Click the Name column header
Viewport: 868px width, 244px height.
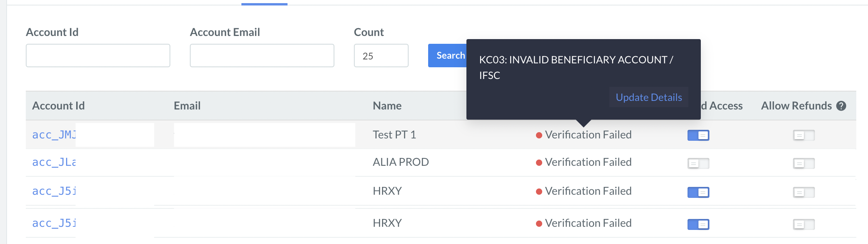click(387, 106)
